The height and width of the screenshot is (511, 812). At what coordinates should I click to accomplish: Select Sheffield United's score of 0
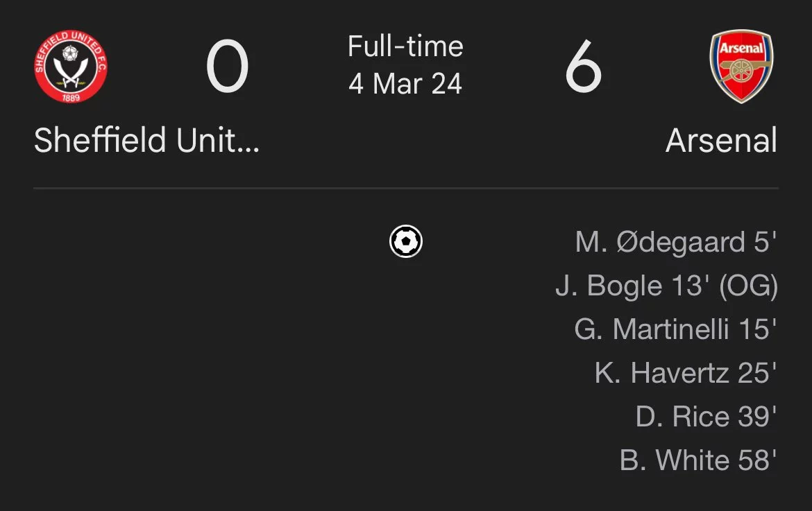point(228,67)
